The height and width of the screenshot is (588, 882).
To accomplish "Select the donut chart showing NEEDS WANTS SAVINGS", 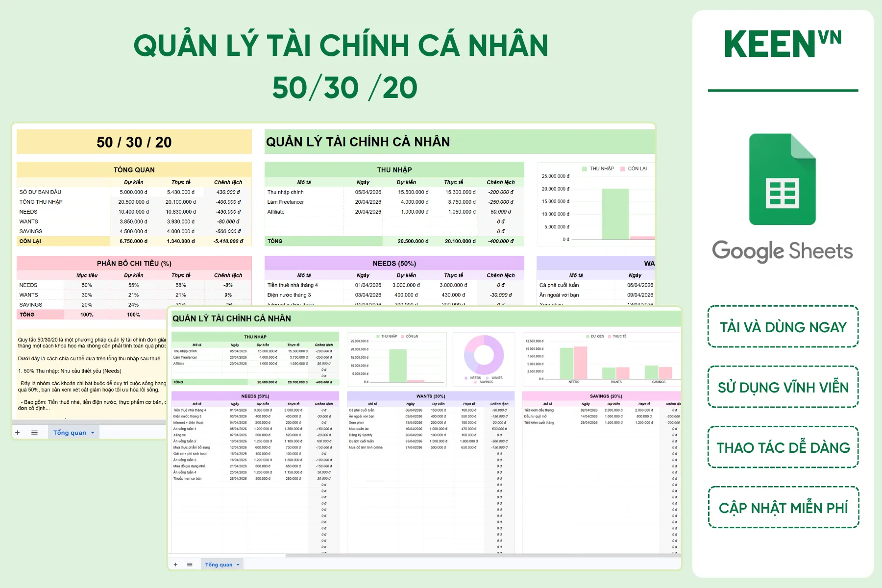I will pyautogui.click(x=485, y=359).
